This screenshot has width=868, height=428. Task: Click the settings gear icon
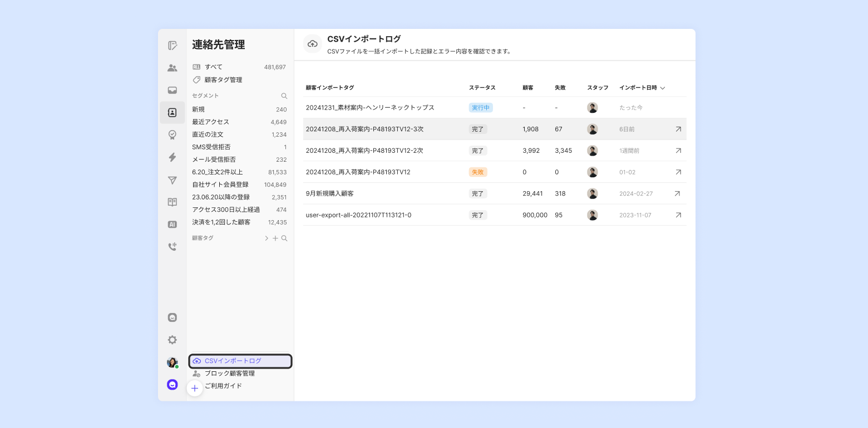(172, 340)
